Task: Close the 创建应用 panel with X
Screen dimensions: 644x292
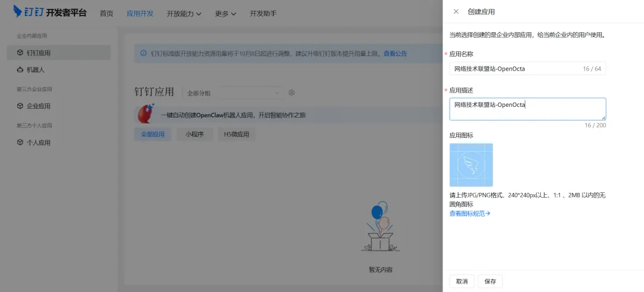Action: coord(456,11)
